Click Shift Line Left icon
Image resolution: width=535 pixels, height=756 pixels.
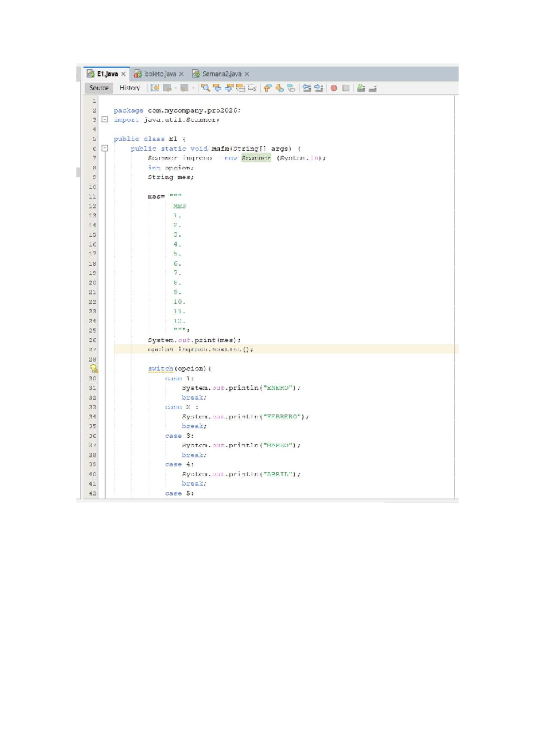307,88
